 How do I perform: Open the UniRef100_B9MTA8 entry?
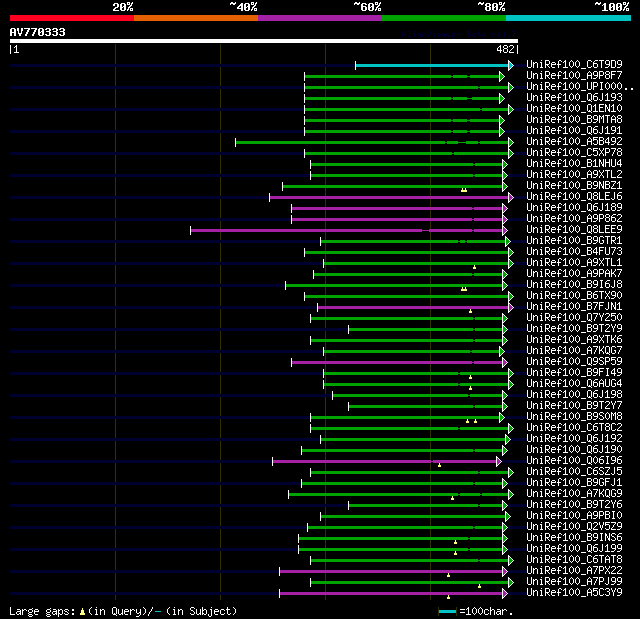pos(574,120)
